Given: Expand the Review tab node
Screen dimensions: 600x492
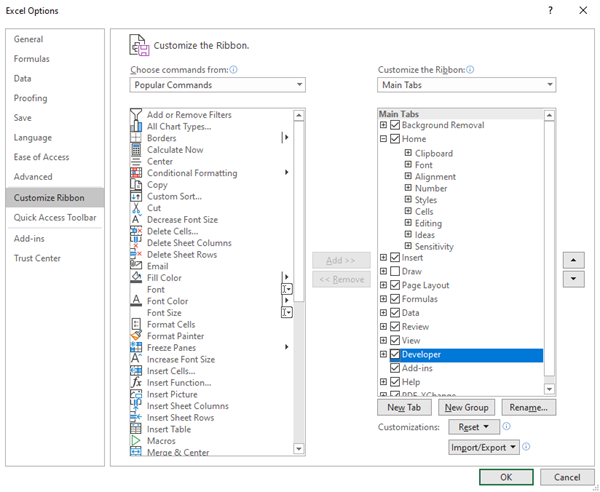Looking at the screenshot, I should (383, 326).
